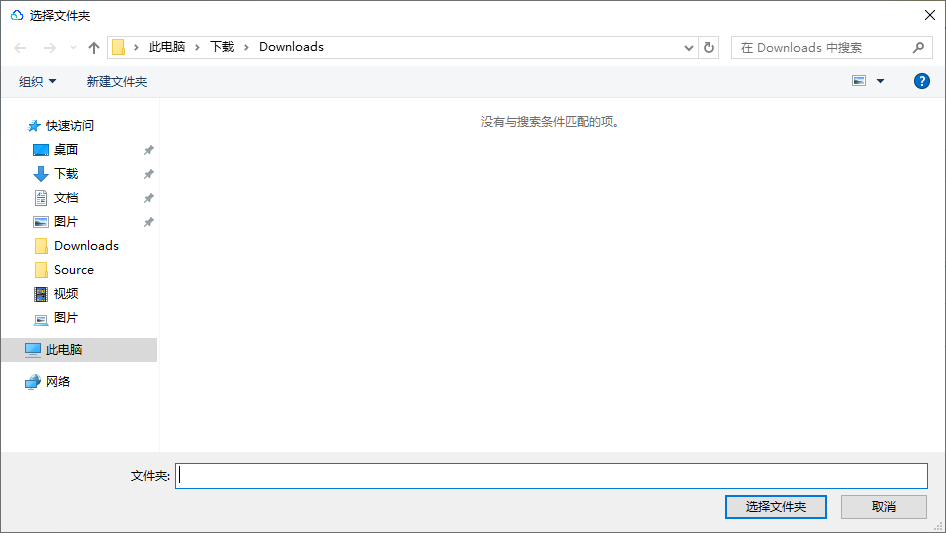Click the folder icon in address bar
This screenshot has height=533, width=946.
click(119, 47)
